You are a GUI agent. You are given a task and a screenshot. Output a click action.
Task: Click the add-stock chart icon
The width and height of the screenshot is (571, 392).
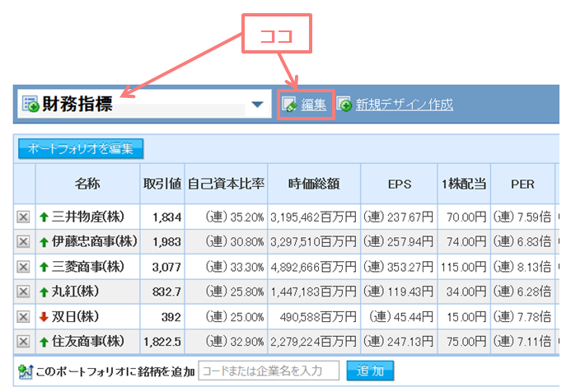tap(26, 371)
